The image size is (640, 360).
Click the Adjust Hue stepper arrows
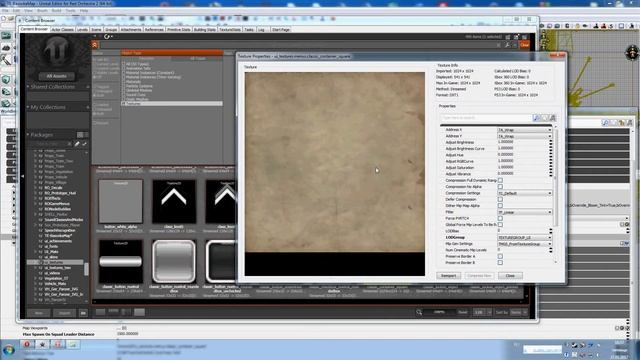(551, 155)
